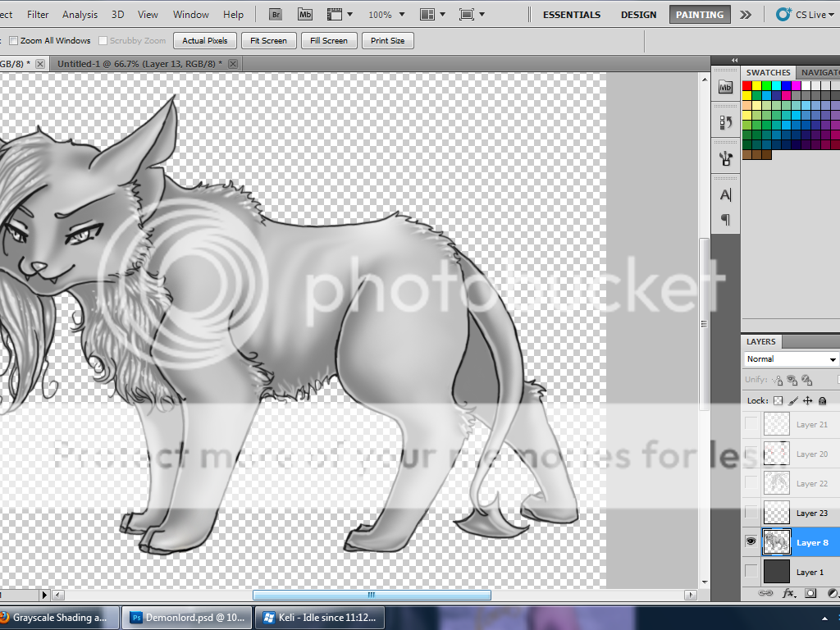Viewport: 840px width, 630px height.
Task: Open the Analysis menu
Action: 80,15
